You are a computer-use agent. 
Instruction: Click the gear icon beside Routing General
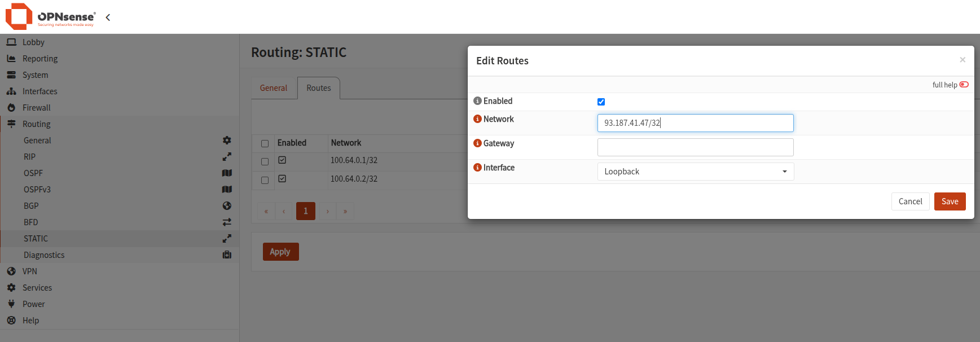click(227, 140)
